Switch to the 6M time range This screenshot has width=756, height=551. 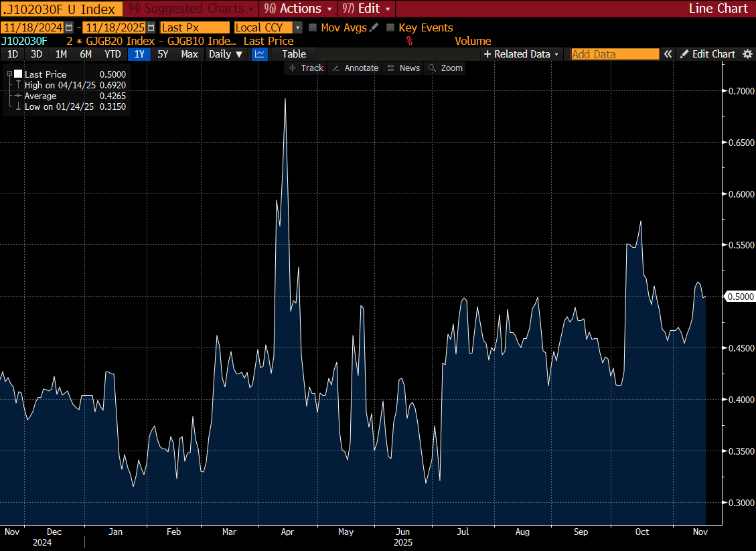[x=86, y=54]
